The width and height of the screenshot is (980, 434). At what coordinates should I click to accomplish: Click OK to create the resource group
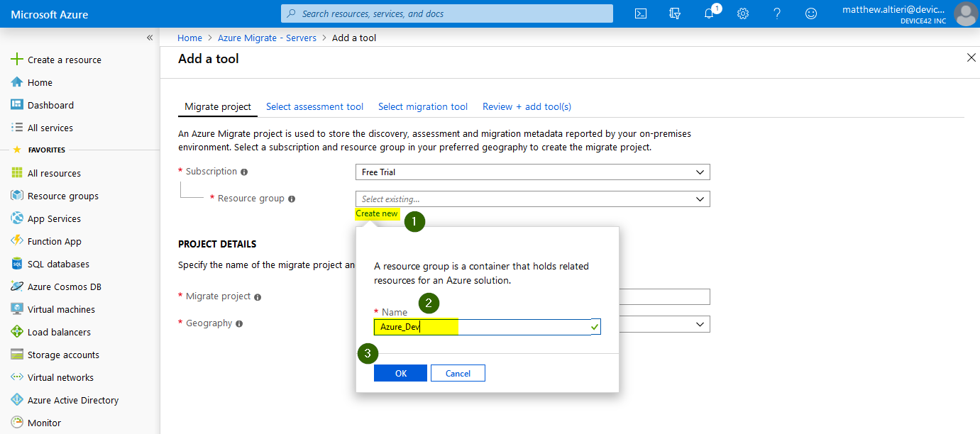(x=400, y=372)
